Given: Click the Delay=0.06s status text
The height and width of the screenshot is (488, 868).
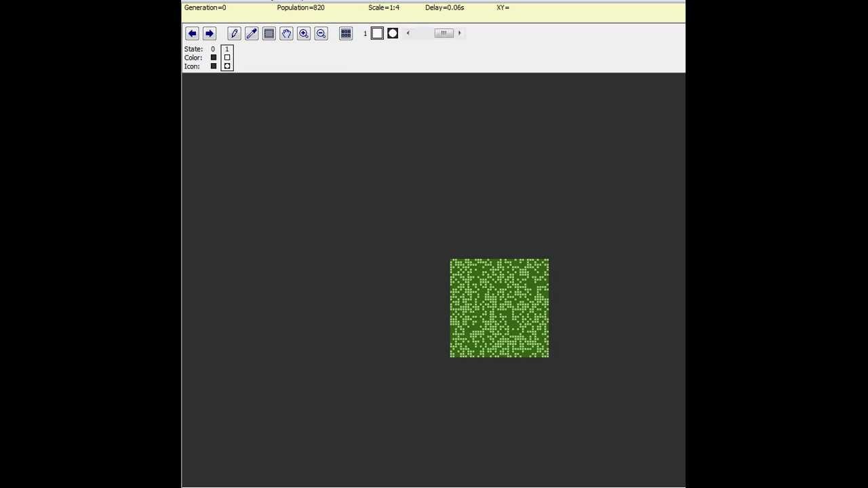Looking at the screenshot, I should click(445, 7).
